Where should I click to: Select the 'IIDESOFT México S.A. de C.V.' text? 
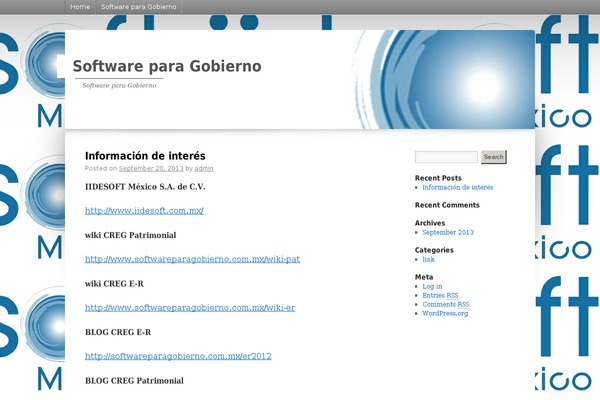point(145,187)
